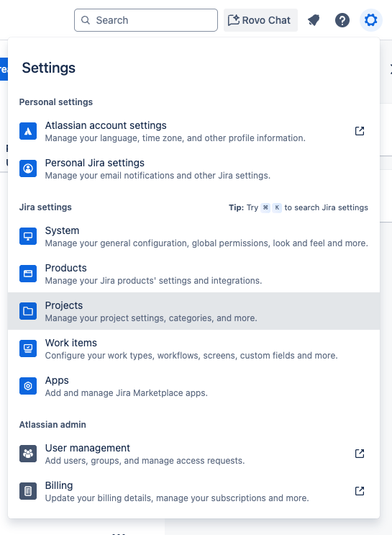392x535 pixels.
Task: Click the command key badge in tip
Action: (x=265, y=207)
